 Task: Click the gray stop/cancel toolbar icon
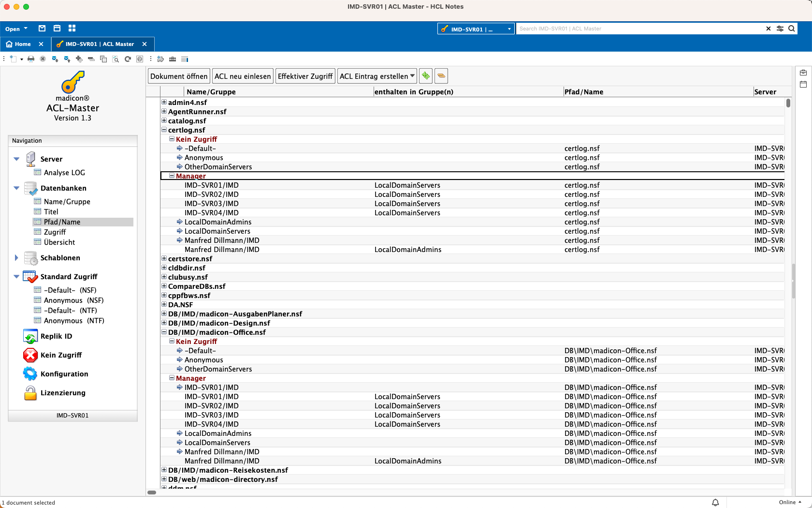[43, 59]
